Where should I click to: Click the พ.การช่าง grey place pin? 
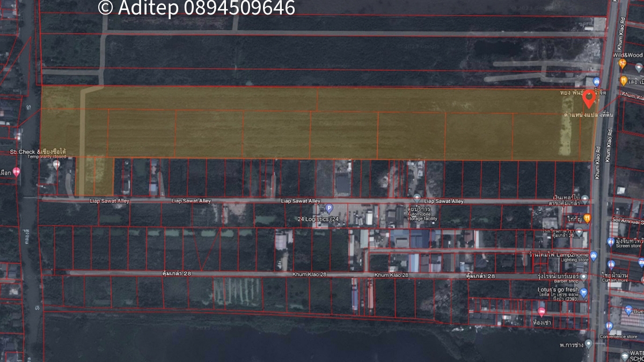[588, 343]
